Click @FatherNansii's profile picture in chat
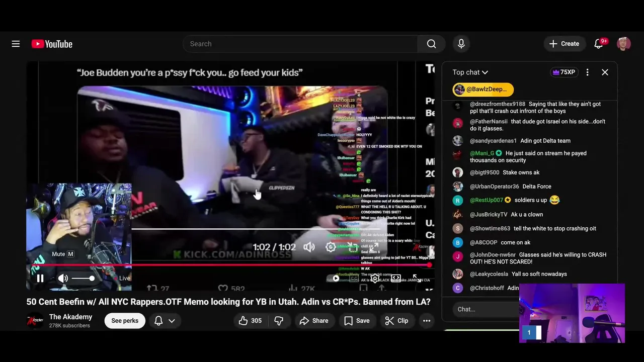This screenshot has width=644, height=362. [x=457, y=123]
